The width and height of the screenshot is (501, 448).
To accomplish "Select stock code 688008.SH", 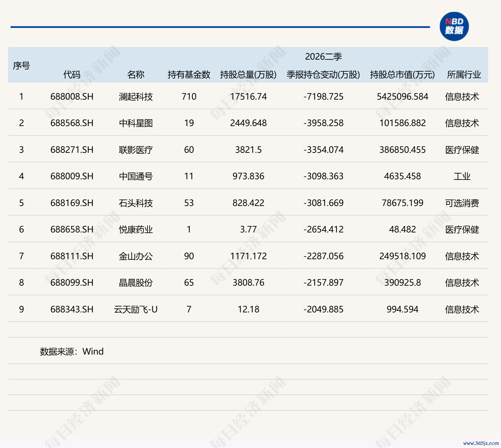I will [72, 97].
